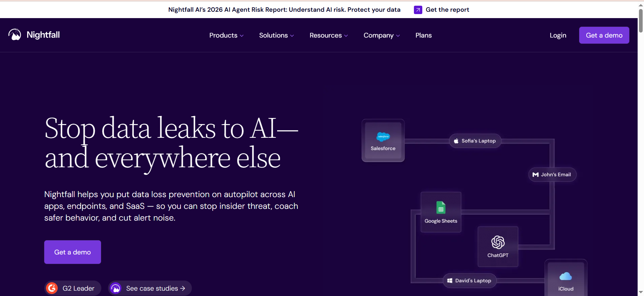Click the Nightfall wordmark text

click(x=43, y=35)
